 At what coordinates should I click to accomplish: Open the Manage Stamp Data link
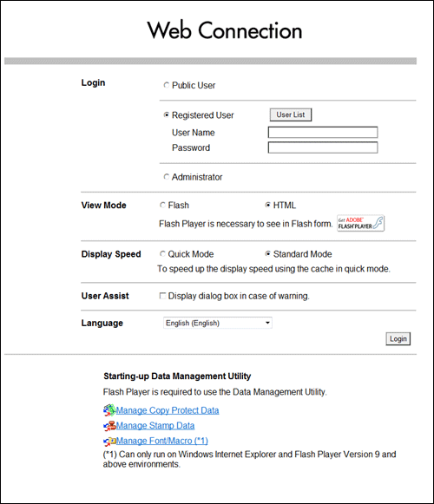[155, 426]
